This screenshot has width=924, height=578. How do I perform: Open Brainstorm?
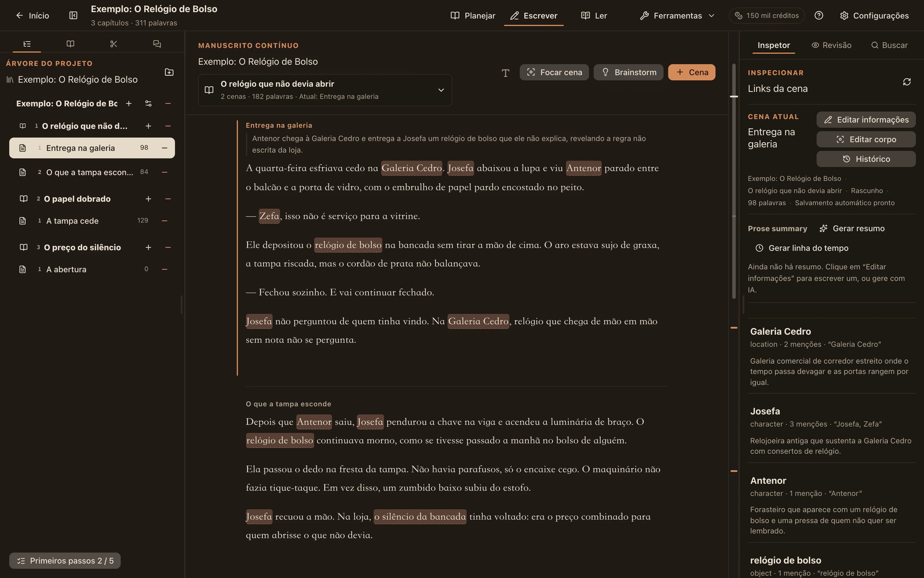(629, 72)
